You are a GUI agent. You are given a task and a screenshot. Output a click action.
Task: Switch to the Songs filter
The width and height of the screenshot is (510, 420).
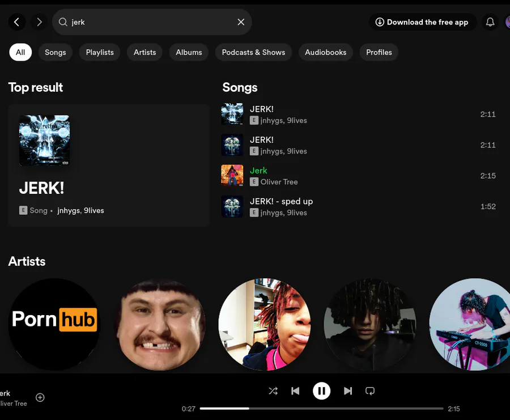pyautogui.click(x=56, y=52)
